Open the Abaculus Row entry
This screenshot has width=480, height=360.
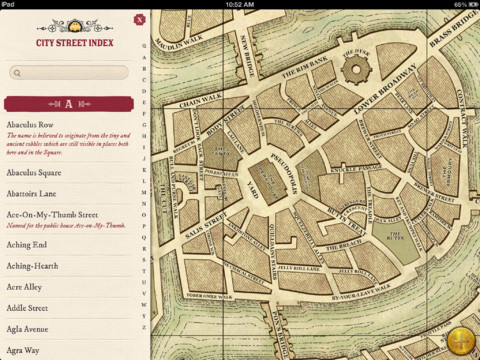69,138
